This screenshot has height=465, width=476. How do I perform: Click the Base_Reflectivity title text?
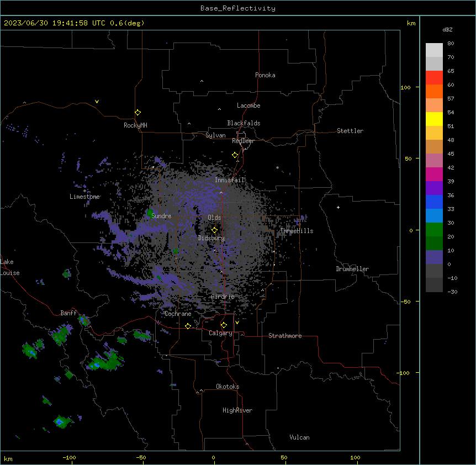pos(238,8)
